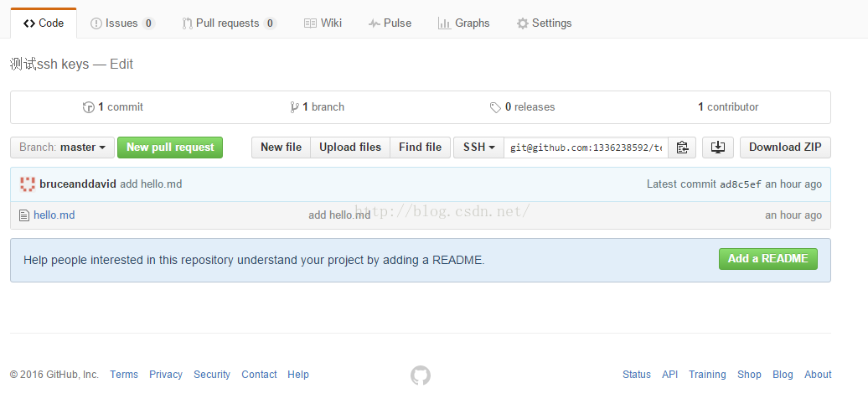View the 1 contributor page

[728, 107]
